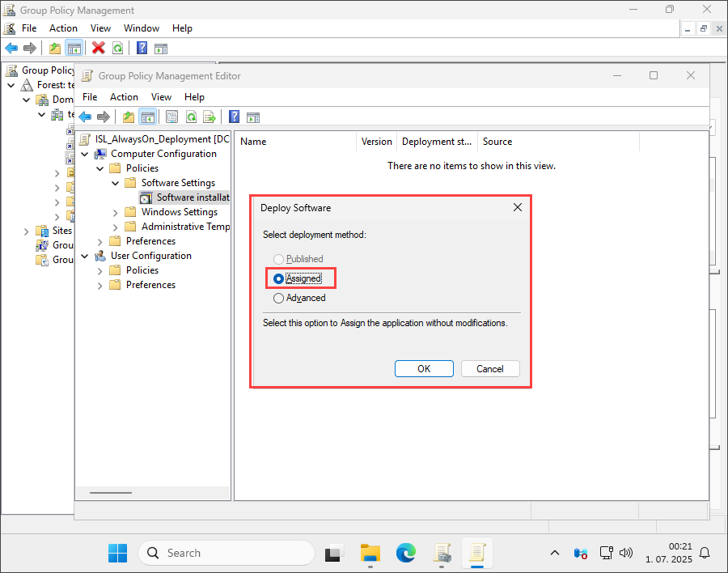
Task: Expand Preferences under User Configuration
Action: pyautogui.click(x=99, y=286)
